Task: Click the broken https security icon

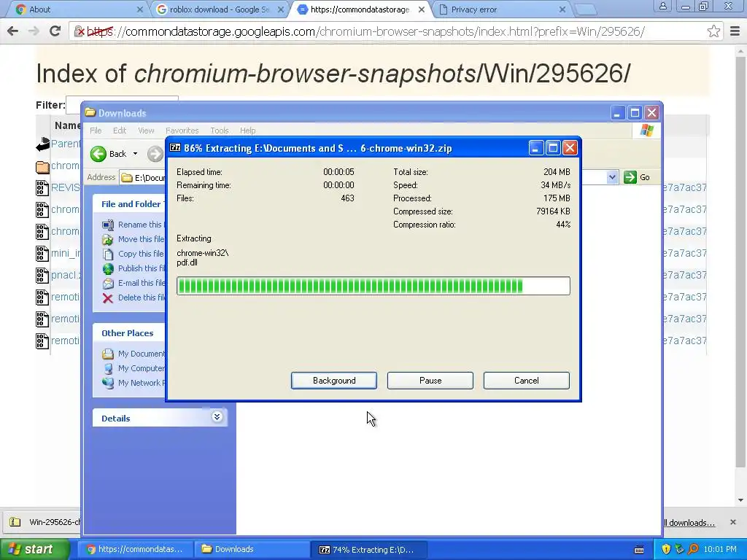Action: pyautogui.click(x=80, y=31)
